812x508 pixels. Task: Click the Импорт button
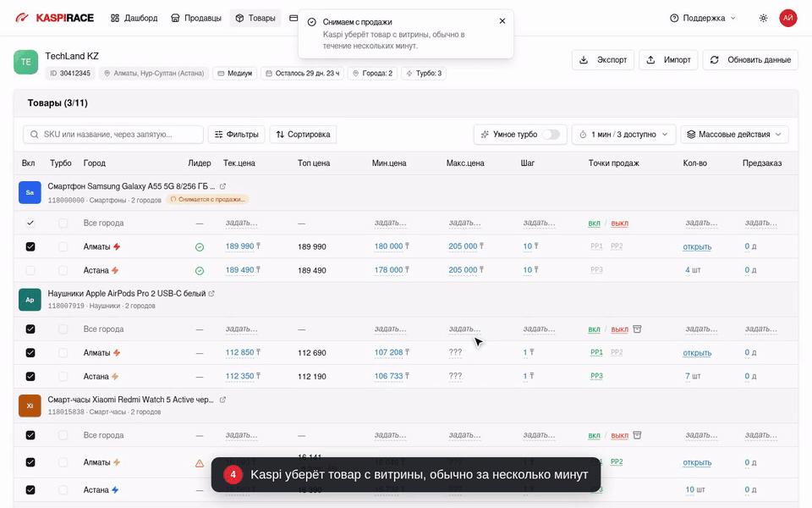(x=668, y=60)
